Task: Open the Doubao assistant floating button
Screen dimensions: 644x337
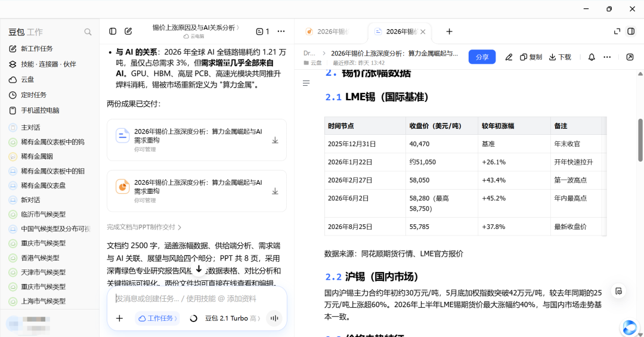Action: coord(629,327)
